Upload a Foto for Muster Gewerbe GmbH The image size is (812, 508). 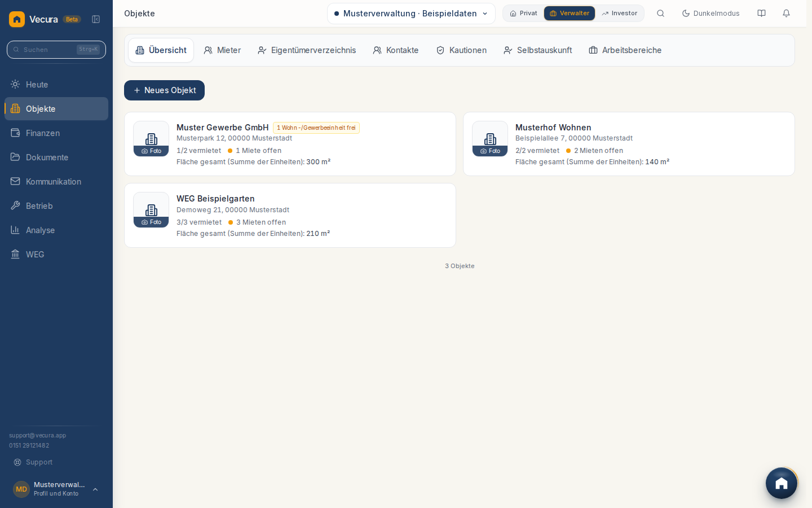pos(151,151)
